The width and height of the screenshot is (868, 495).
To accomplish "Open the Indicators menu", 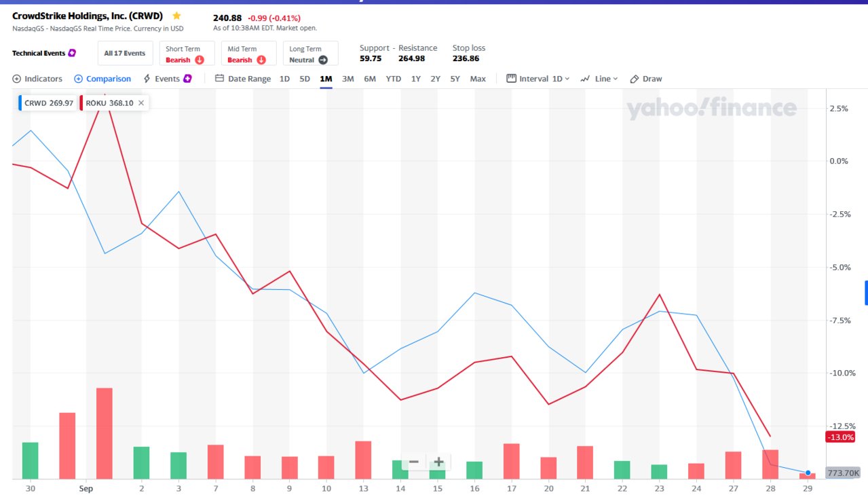I will point(37,79).
